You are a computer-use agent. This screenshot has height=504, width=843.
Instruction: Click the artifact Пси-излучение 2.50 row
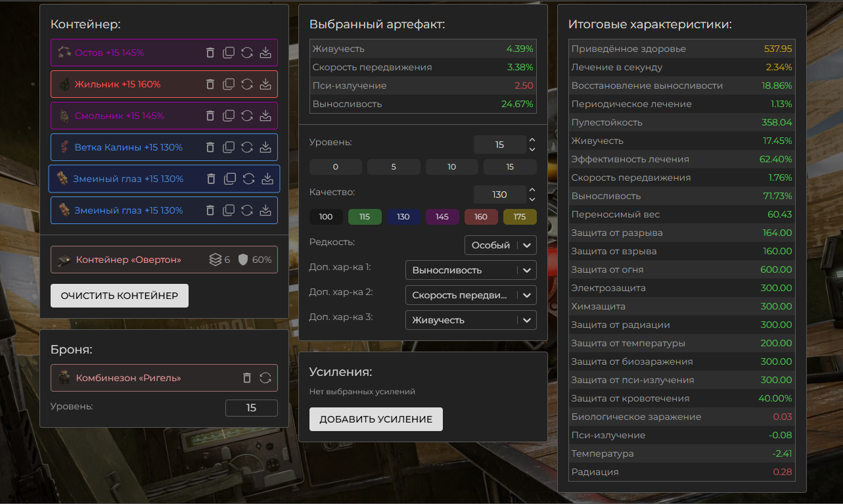coord(423,85)
